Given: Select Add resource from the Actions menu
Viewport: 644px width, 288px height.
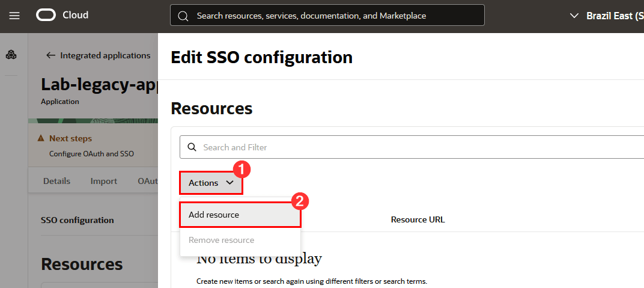Looking at the screenshot, I should [x=214, y=215].
